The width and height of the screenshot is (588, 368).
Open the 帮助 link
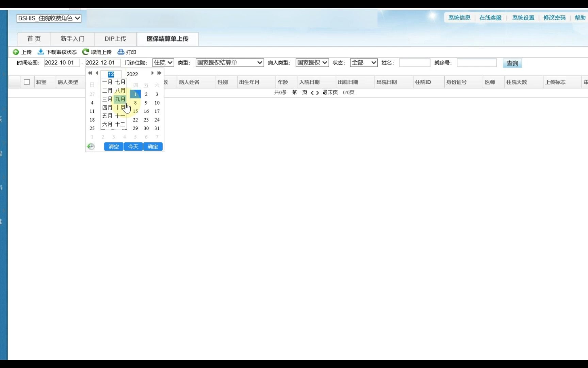click(x=580, y=18)
